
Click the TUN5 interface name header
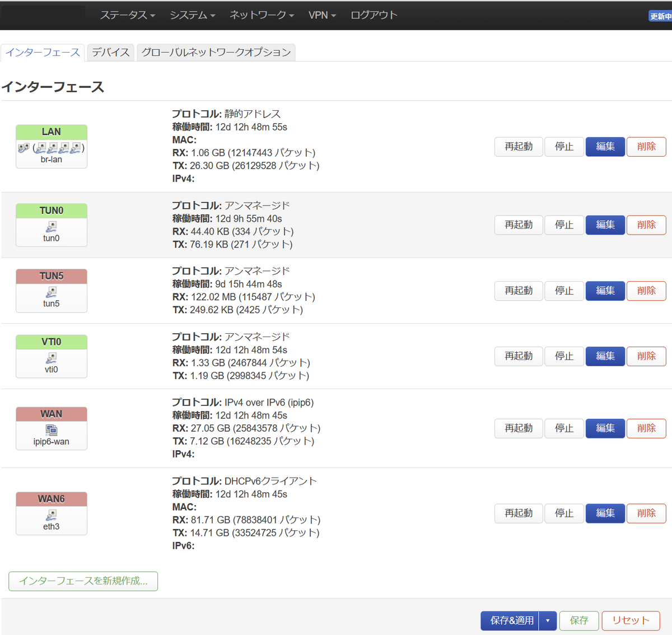point(52,276)
